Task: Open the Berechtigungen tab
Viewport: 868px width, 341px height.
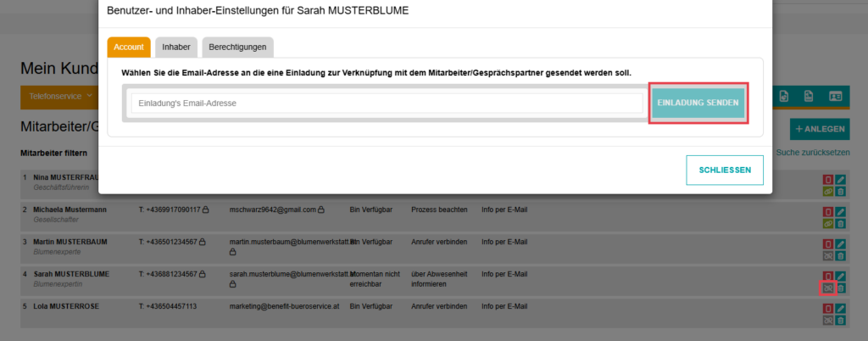Action: [x=238, y=47]
